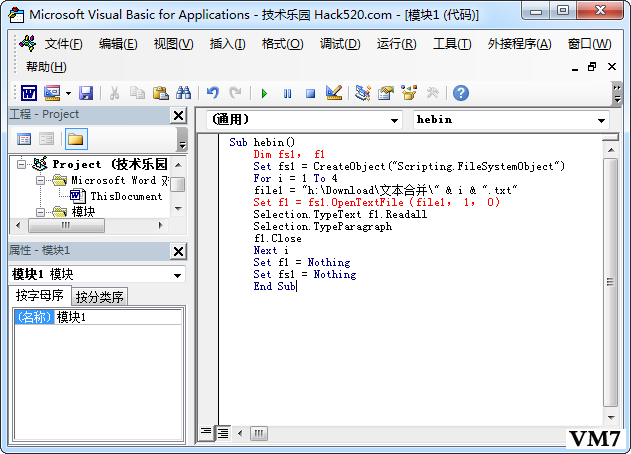Click code window vertical scrollbar up arrow

click(611, 150)
